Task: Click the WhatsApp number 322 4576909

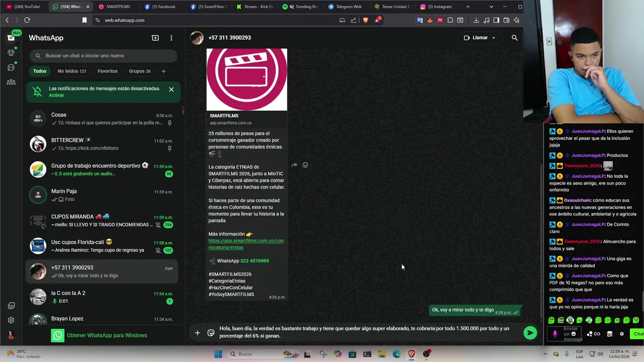Action: point(255,261)
